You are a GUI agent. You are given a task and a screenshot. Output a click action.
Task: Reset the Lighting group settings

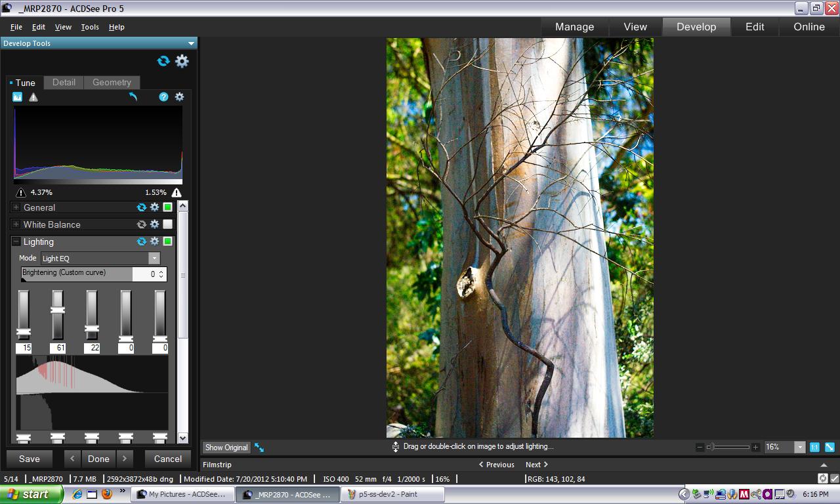tap(141, 241)
